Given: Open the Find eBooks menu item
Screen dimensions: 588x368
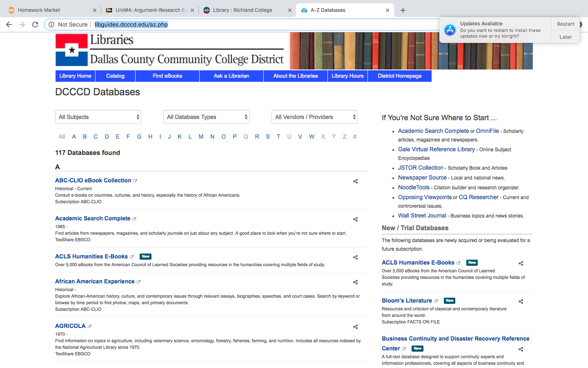Looking at the screenshot, I should pyautogui.click(x=167, y=76).
